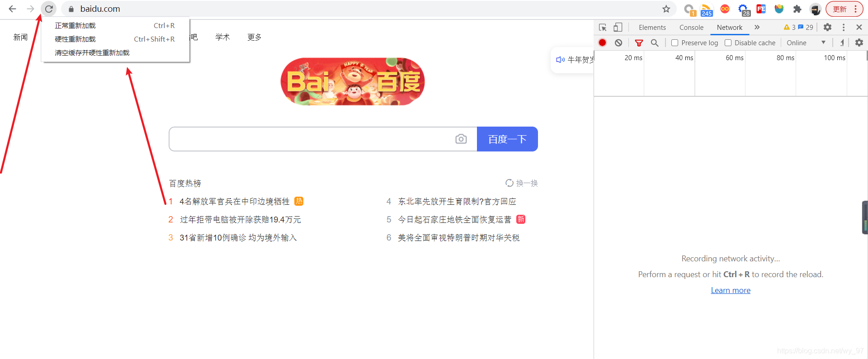The image size is (868, 359).
Task: Open the Online throttling dropdown
Action: coord(806,43)
